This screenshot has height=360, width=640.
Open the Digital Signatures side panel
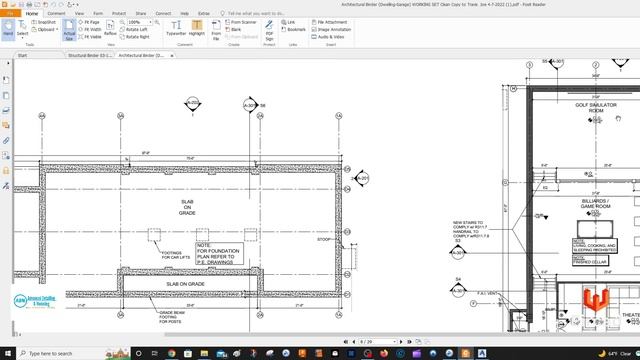click(x=6, y=186)
